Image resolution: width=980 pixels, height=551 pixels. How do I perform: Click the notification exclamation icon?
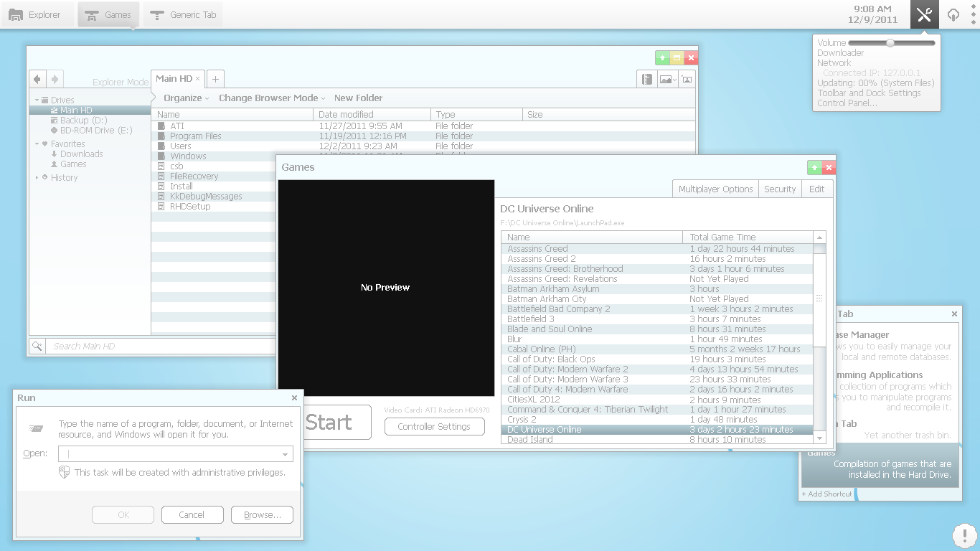(x=963, y=535)
